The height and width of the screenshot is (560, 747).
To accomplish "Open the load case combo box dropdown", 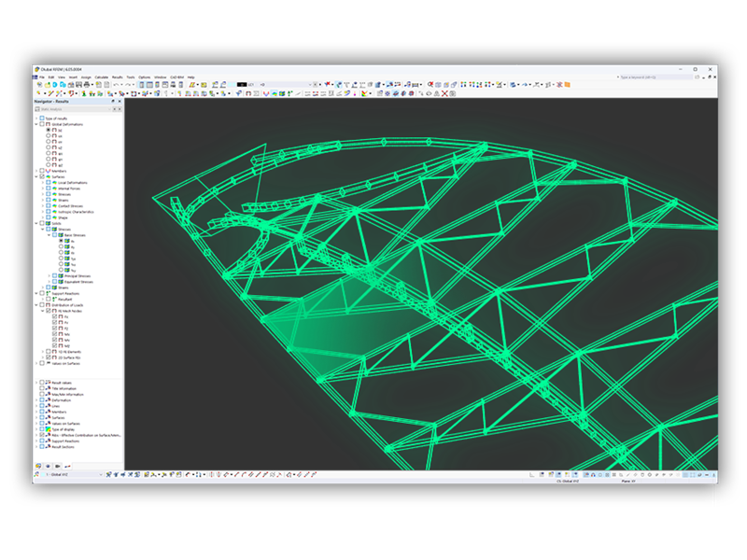I will point(310,85).
